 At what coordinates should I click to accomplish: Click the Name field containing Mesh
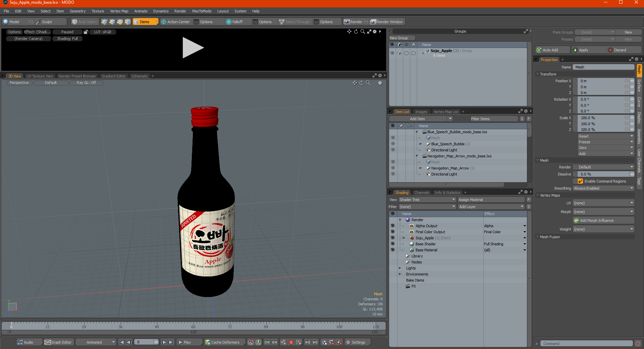(x=603, y=67)
